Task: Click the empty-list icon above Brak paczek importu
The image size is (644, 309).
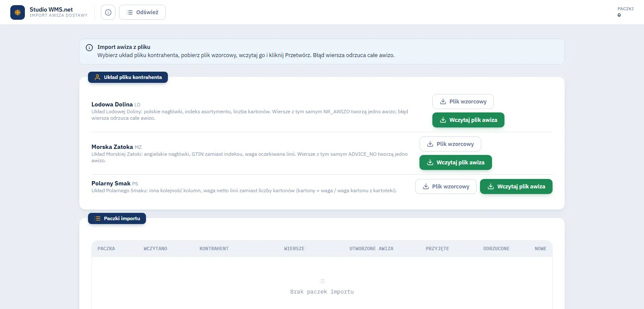Action: pyautogui.click(x=322, y=281)
